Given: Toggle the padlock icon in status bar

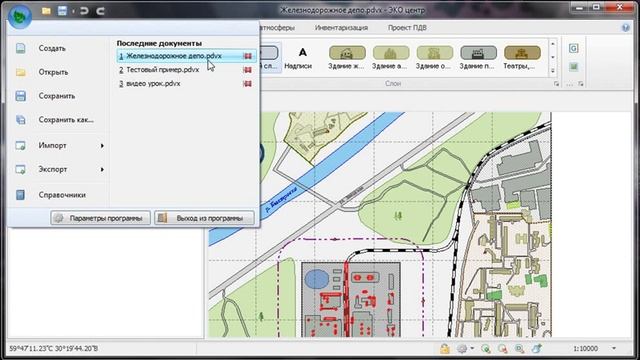Looking at the screenshot, I should point(444,349).
